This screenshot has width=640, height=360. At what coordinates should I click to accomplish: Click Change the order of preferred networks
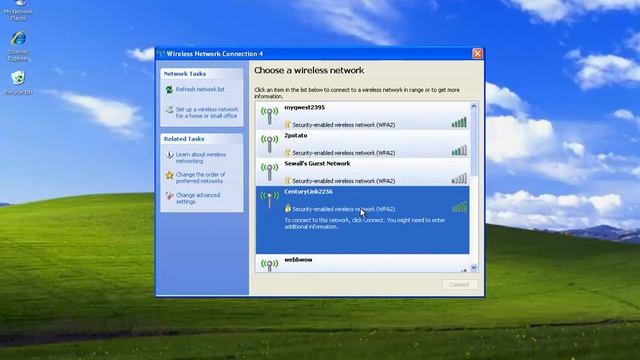(200, 178)
